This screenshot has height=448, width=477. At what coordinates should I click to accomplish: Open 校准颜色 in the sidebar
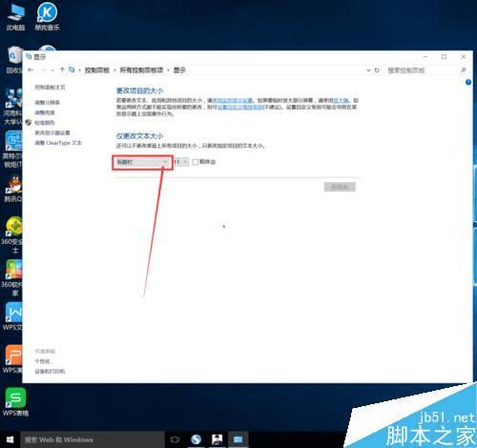[45, 123]
